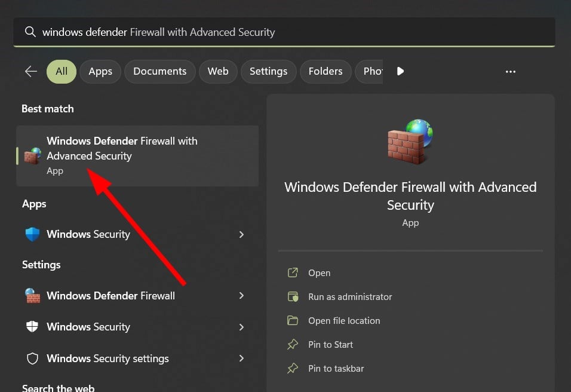The image size is (571, 392).
Task: Expand the Windows Defender Firewall settings entry
Action: pyautogui.click(x=241, y=295)
